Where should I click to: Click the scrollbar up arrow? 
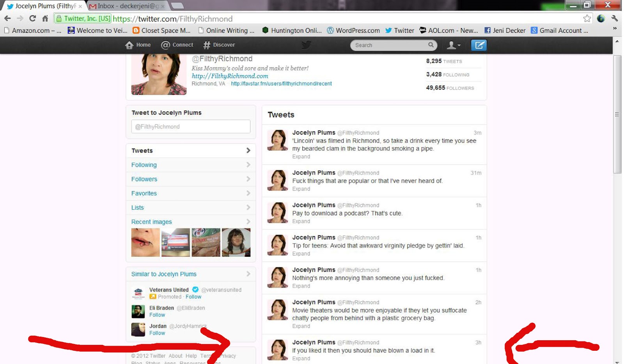pyautogui.click(x=617, y=41)
